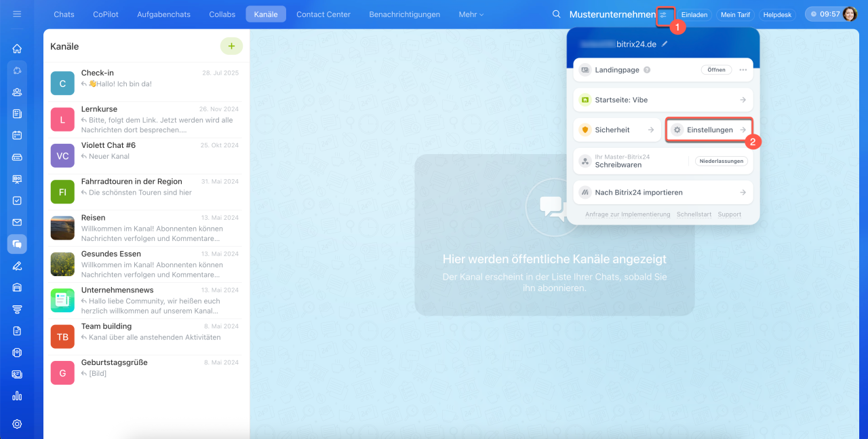Click the Anfrage zur Implementierung link
Viewport: 868px width, 439px height.
point(628,214)
